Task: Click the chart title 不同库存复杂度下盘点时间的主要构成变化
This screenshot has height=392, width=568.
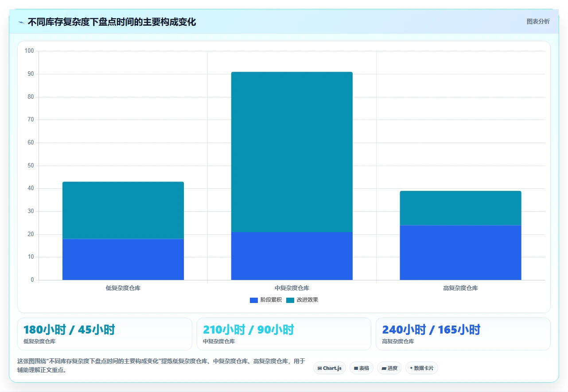Action: tap(112, 22)
